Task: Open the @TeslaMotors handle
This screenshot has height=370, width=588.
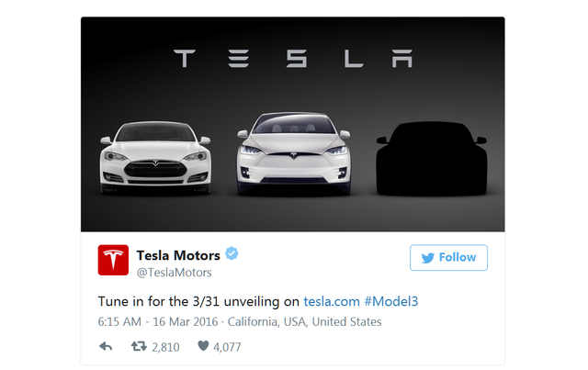Action: coord(174,272)
